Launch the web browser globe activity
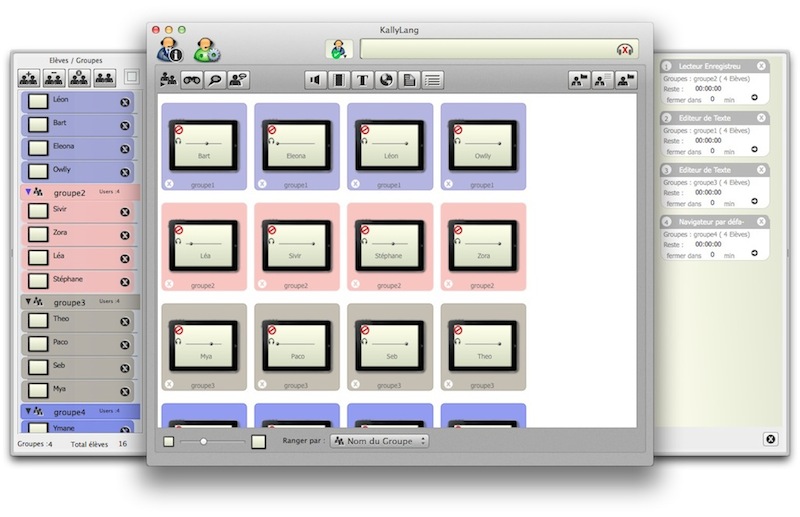 coord(386,80)
